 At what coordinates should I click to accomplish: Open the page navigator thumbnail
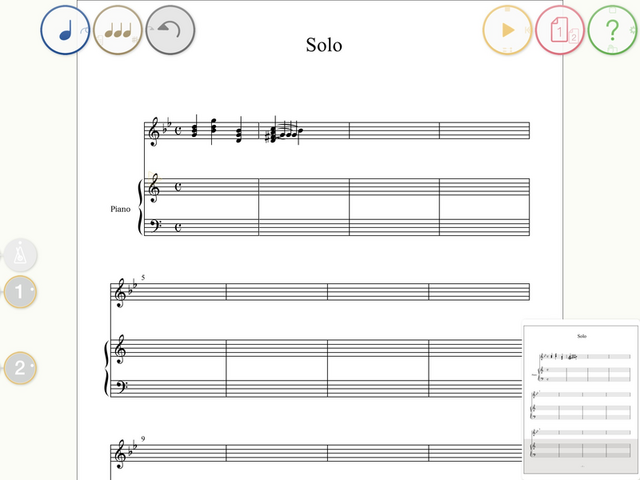[x=582, y=399]
